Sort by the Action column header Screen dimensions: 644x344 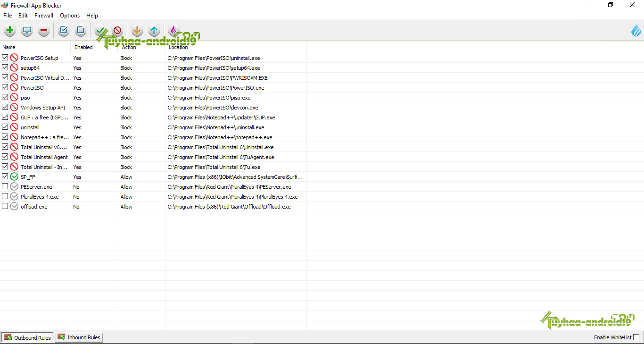coord(141,47)
